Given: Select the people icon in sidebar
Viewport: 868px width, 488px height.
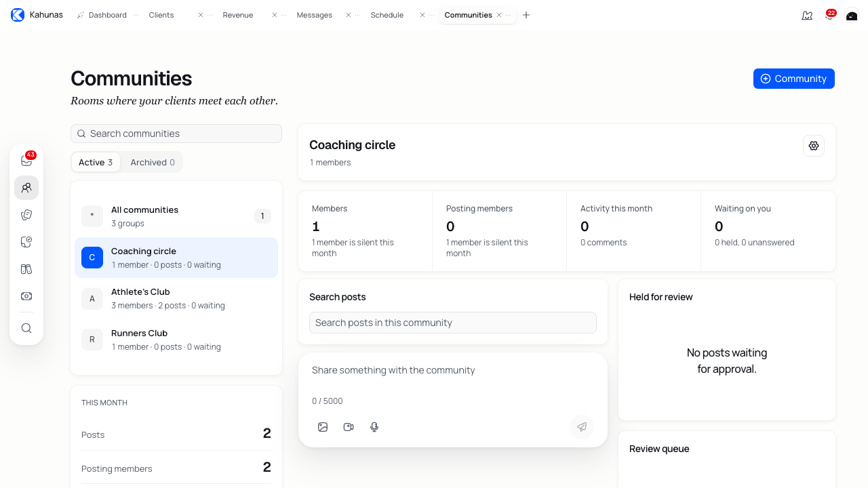Looking at the screenshot, I should pos(26,188).
